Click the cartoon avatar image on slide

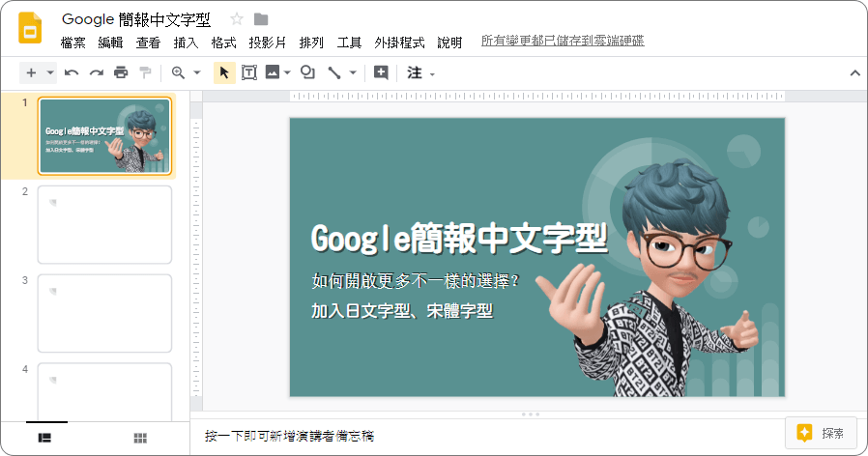(x=649, y=279)
